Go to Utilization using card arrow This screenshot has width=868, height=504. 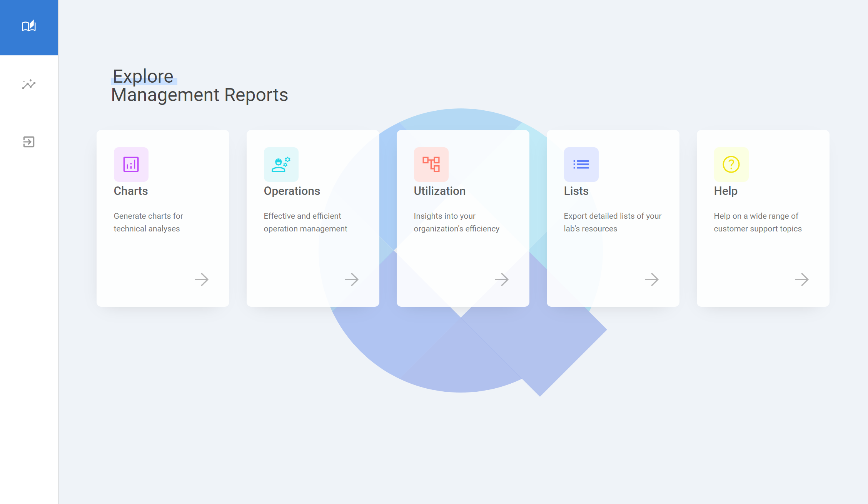click(501, 279)
